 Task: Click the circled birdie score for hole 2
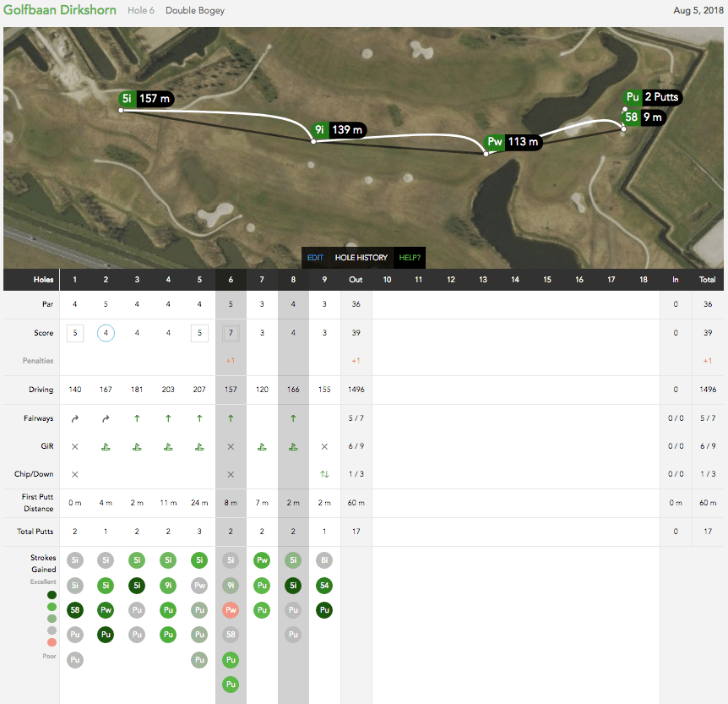coord(106,333)
